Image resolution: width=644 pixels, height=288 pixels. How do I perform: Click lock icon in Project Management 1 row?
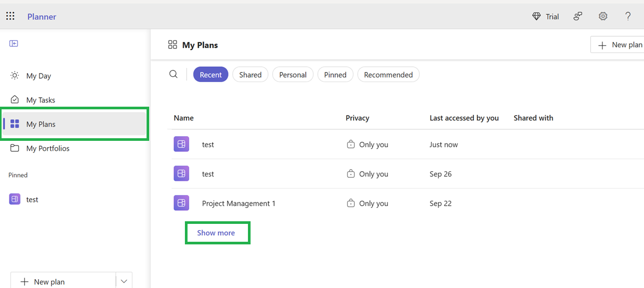coord(351,203)
